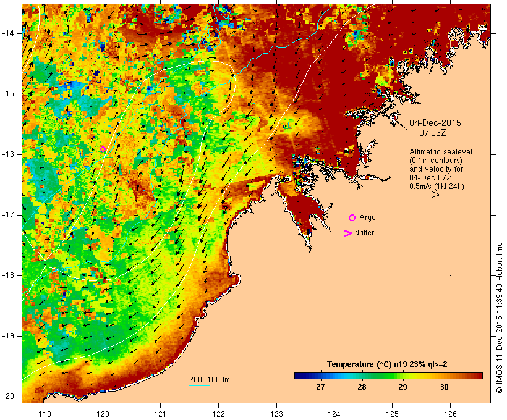Screen dimensions: 507x420
Task: Click the temperature color bar
Action: (388, 376)
